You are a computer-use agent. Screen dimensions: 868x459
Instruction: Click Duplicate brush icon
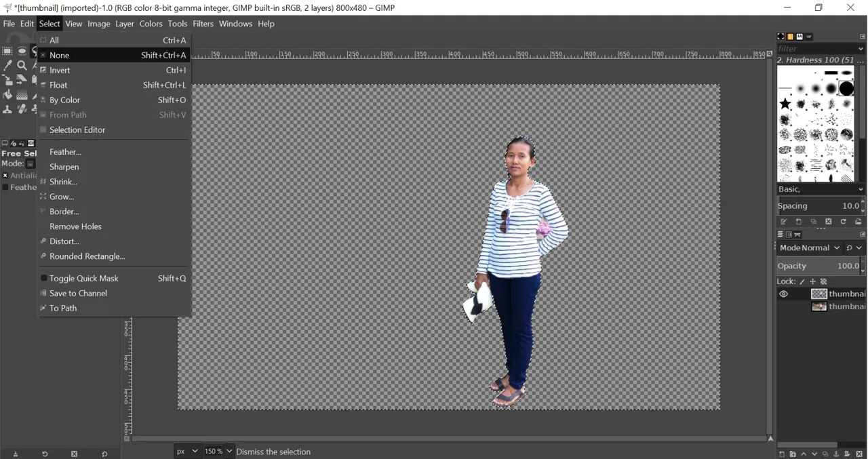click(814, 222)
